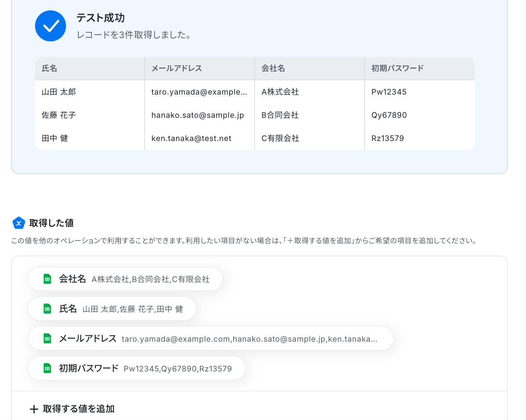Image resolution: width=526 pixels, height=420 pixels.
Task: Click the 田中 健 name cell
Action: (x=55, y=138)
